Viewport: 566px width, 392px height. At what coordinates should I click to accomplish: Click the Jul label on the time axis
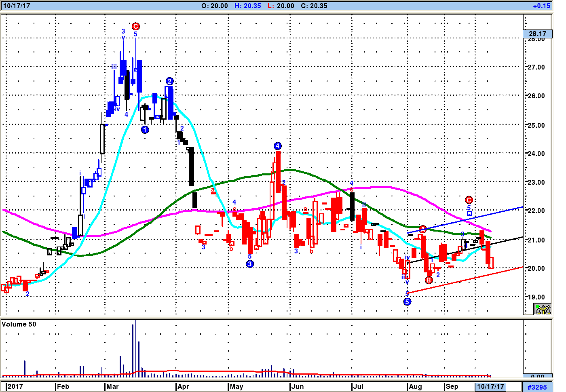click(x=358, y=386)
